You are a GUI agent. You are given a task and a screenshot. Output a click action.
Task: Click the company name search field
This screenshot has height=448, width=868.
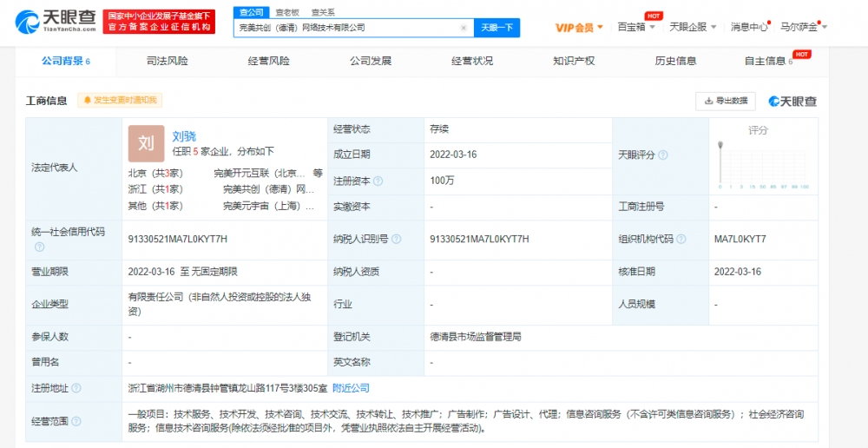coord(346,28)
